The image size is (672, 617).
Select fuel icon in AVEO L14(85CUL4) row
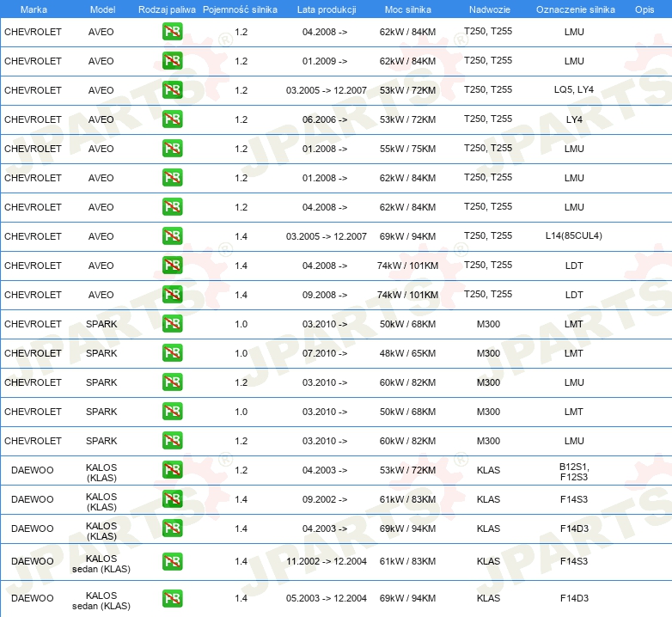coord(172,236)
